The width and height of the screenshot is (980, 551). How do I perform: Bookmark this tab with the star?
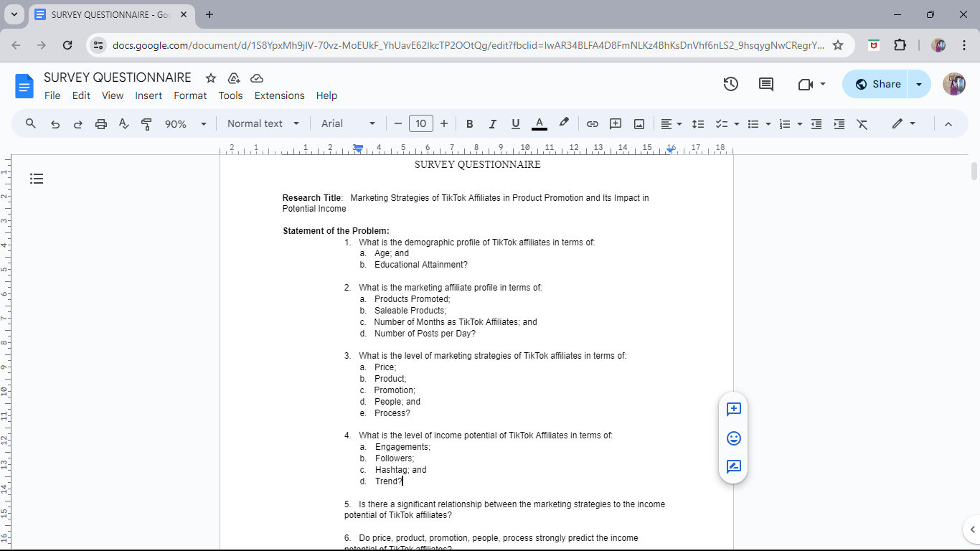[x=837, y=45]
